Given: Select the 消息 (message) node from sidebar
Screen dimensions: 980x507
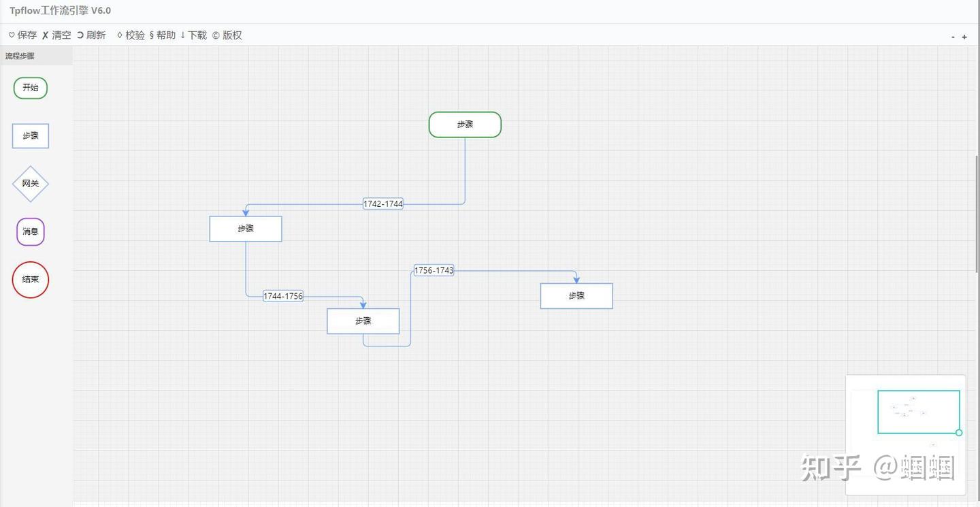Looking at the screenshot, I should pyautogui.click(x=30, y=231).
